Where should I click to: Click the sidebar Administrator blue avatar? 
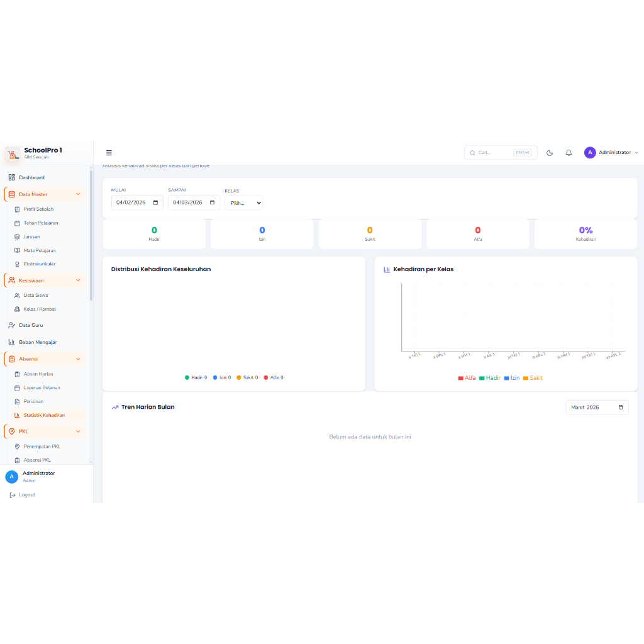pyautogui.click(x=11, y=477)
